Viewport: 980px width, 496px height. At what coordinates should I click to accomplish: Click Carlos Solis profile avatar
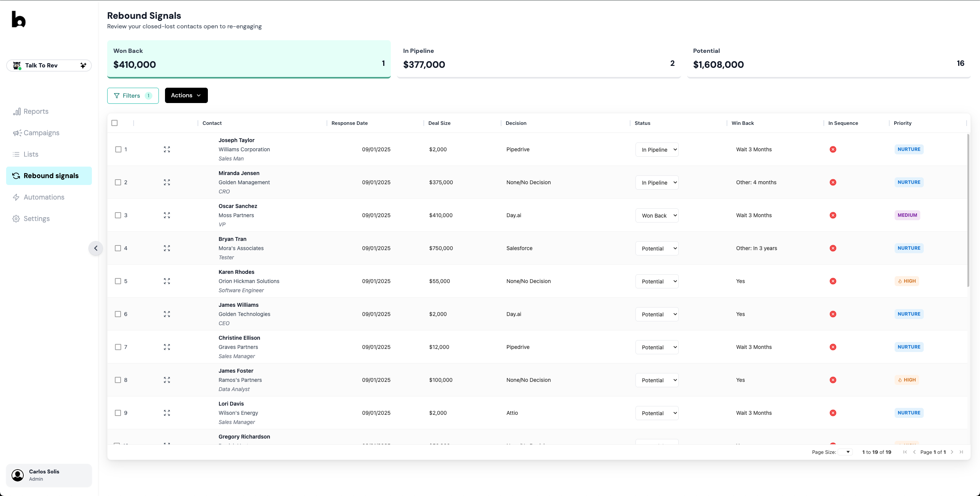pos(18,475)
